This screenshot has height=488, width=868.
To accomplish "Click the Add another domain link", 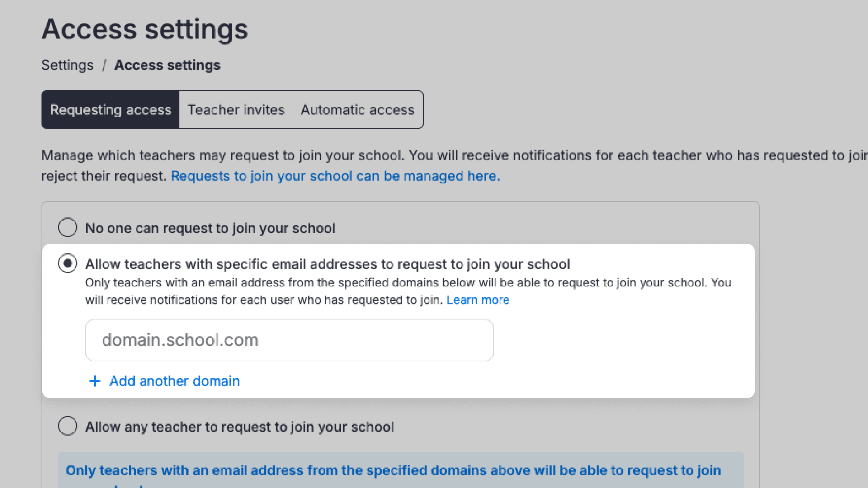I will pyautogui.click(x=174, y=381).
